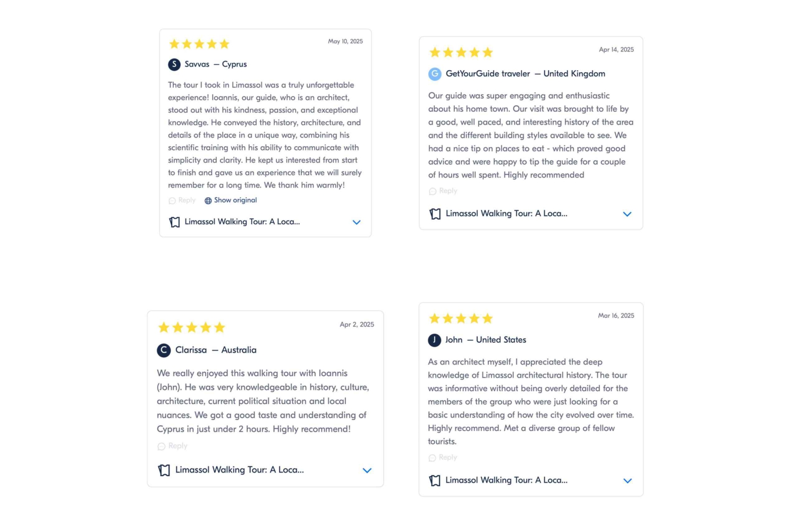The width and height of the screenshot is (797, 532).
Task: Click the tour map icon in UK traveler's review
Action: click(x=435, y=214)
